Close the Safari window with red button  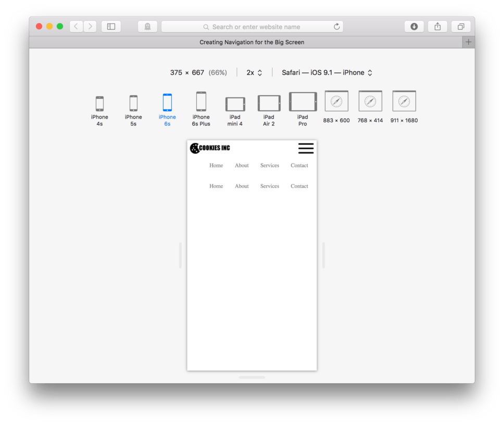(x=39, y=27)
